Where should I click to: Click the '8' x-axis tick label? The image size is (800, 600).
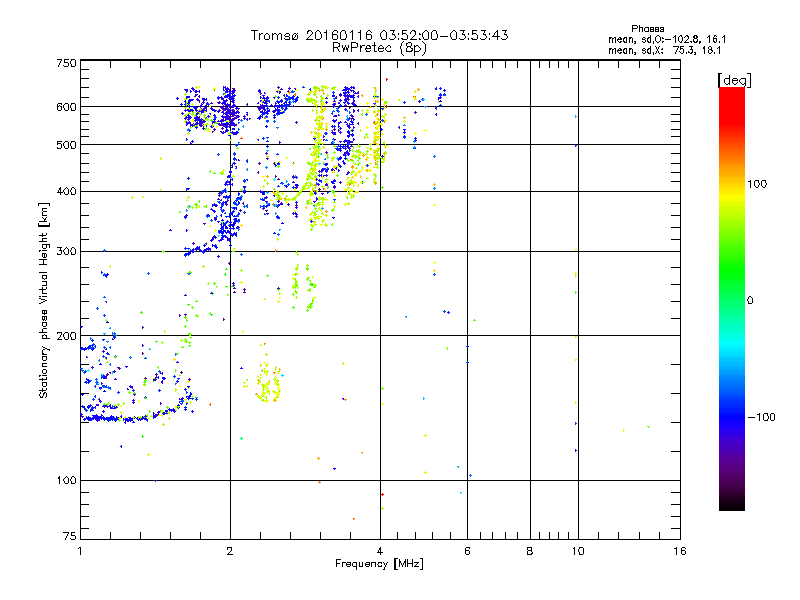[530, 551]
